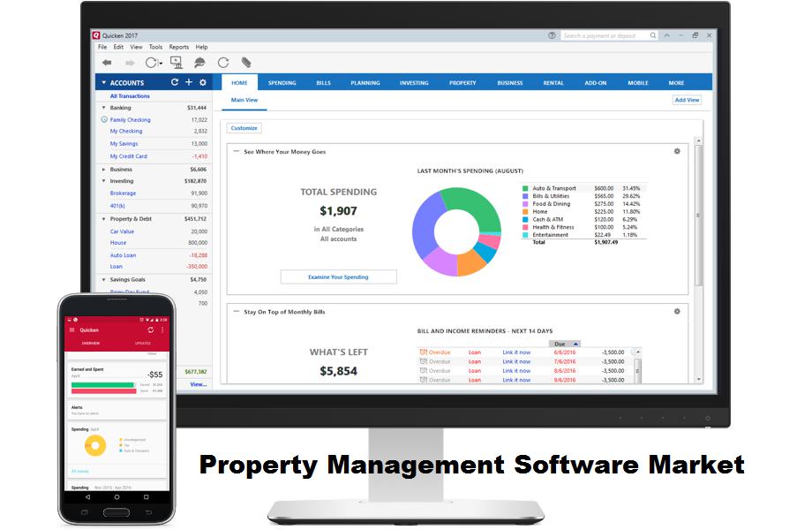
Task: Open dropdown arrow next to One Step Update
Action: 161,64
